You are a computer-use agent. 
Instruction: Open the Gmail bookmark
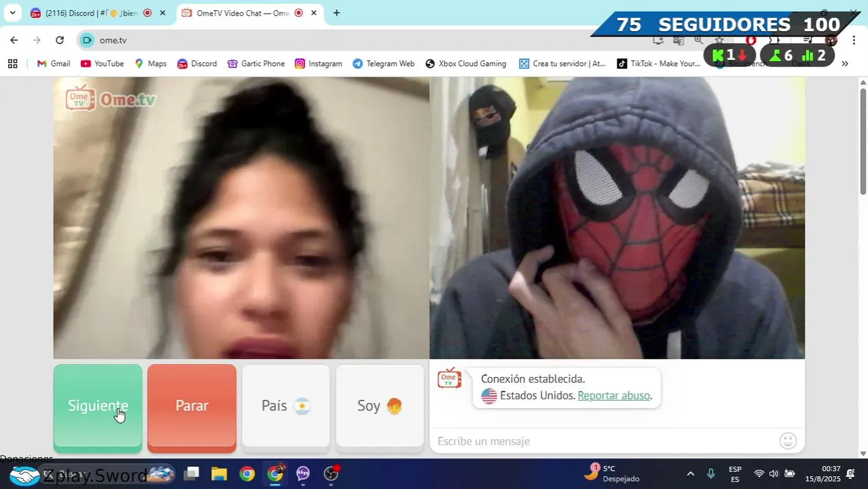click(54, 63)
